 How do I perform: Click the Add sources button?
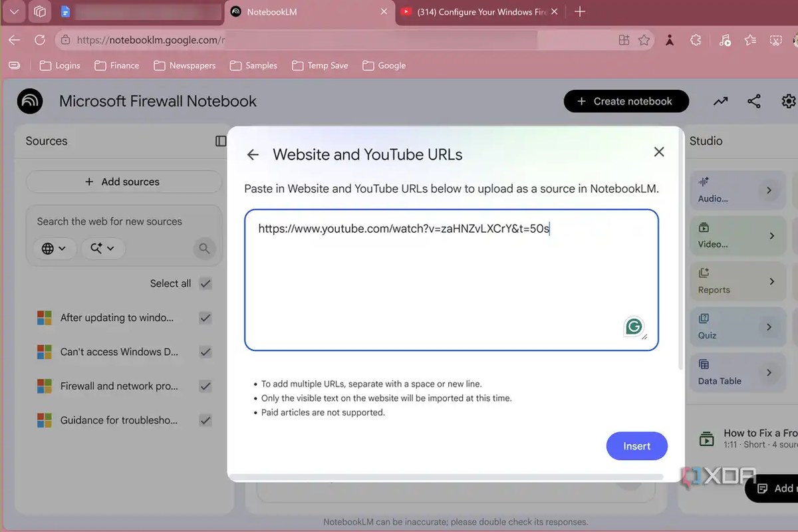click(123, 182)
